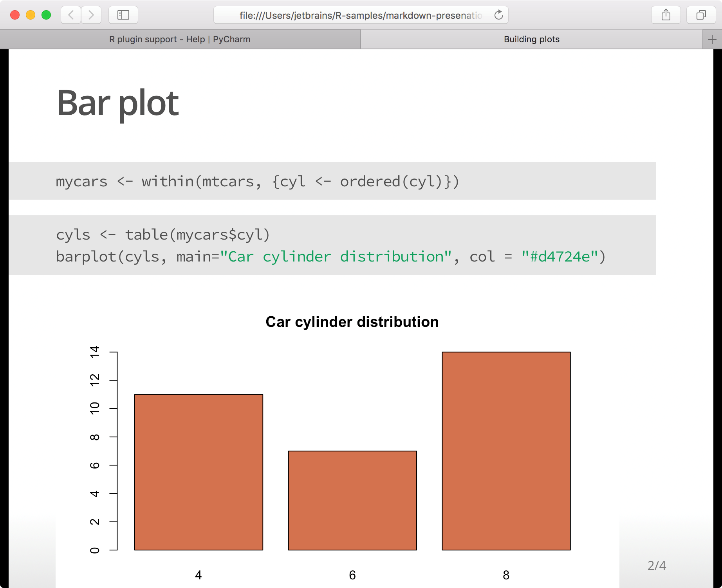Click the page reload icon in address bar
This screenshot has height=588, width=722.
point(498,15)
